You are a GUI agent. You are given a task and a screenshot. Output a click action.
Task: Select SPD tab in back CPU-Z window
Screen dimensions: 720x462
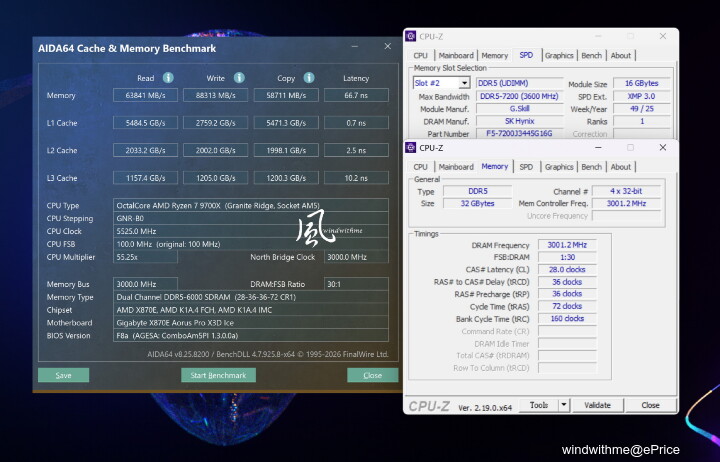point(526,55)
